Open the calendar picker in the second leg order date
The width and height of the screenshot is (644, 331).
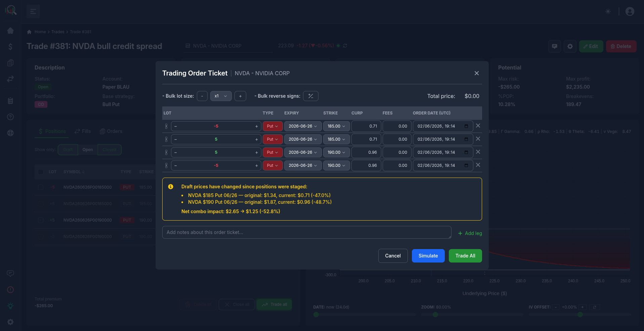(x=466, y=139)
